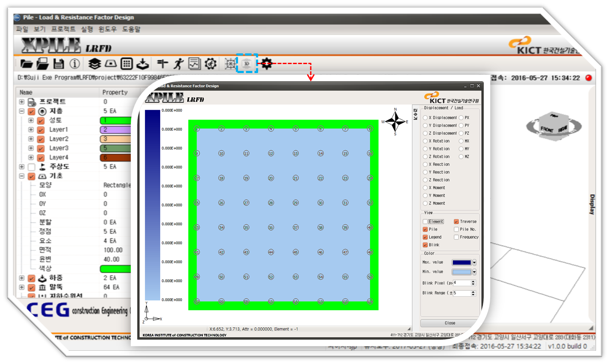609x364 pixels.
Task: Disable the Blink checkbox
Action: coord(425,245)
